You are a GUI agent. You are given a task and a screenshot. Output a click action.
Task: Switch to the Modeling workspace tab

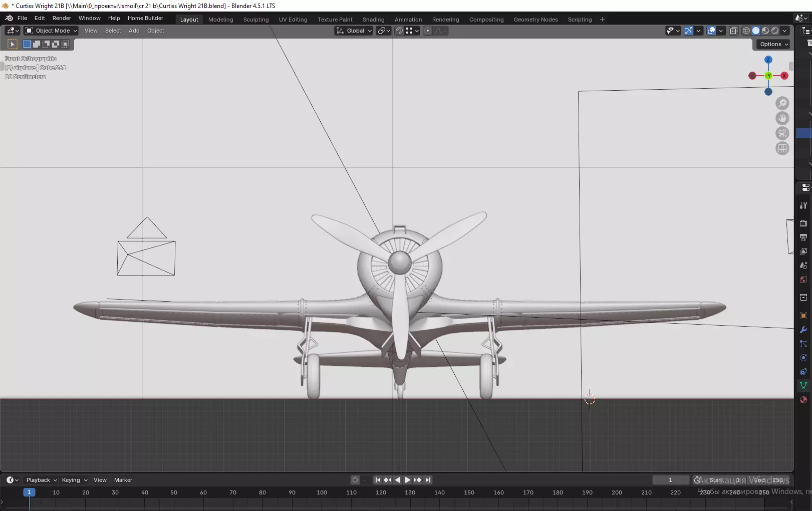[221, 20]
